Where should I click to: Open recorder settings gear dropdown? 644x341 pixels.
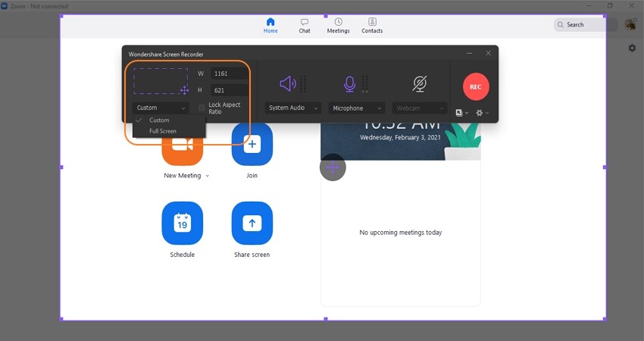tap(482, 113)
